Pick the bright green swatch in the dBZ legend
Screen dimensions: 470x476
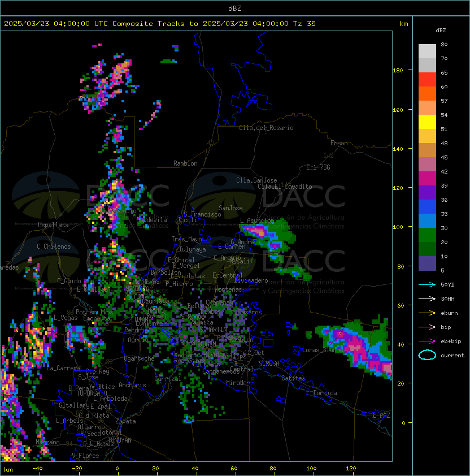(427, 235)
